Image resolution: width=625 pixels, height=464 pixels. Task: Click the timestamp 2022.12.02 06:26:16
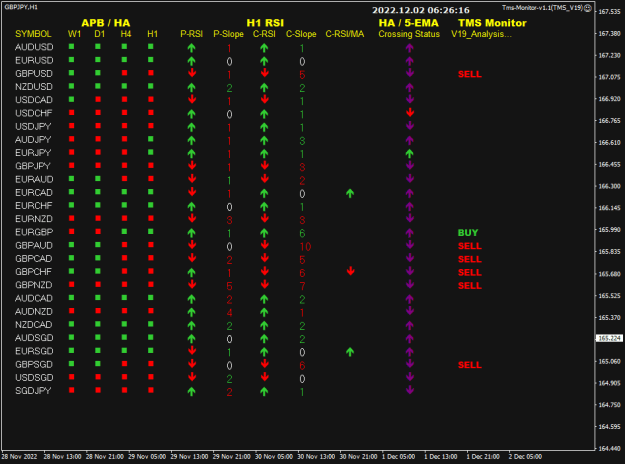421,10
